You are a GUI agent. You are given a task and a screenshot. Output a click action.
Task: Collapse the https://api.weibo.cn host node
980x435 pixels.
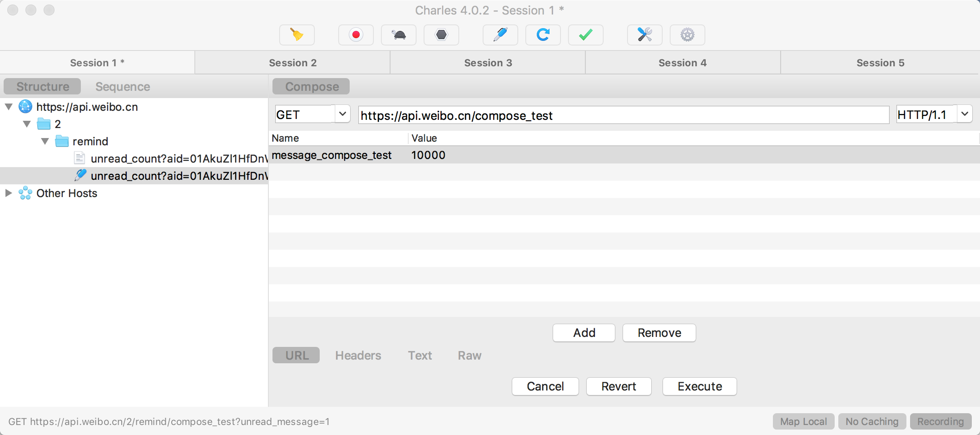pyautogui.click(x=9, y=107)
